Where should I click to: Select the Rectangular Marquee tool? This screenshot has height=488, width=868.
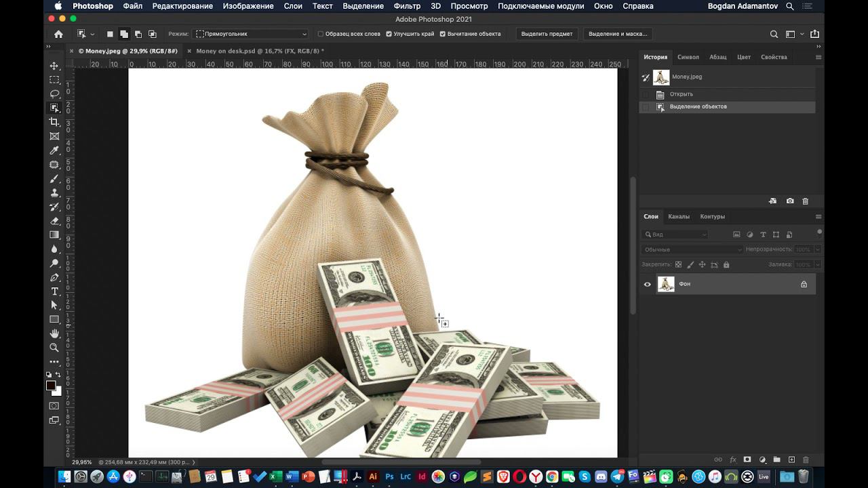pyautogui.click(x=54, y=80)
